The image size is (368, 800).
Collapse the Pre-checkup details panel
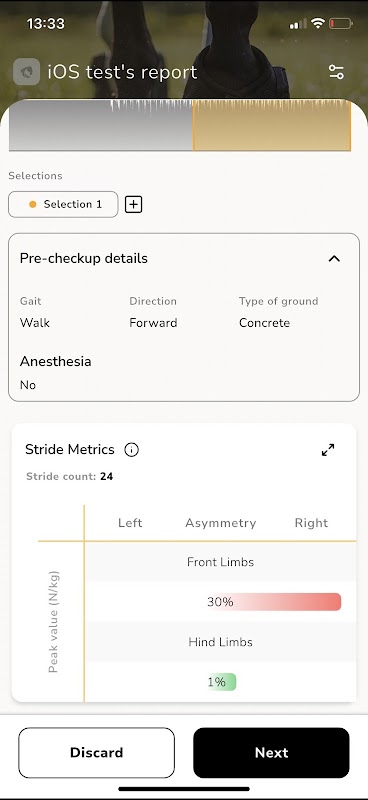(334, 259)
